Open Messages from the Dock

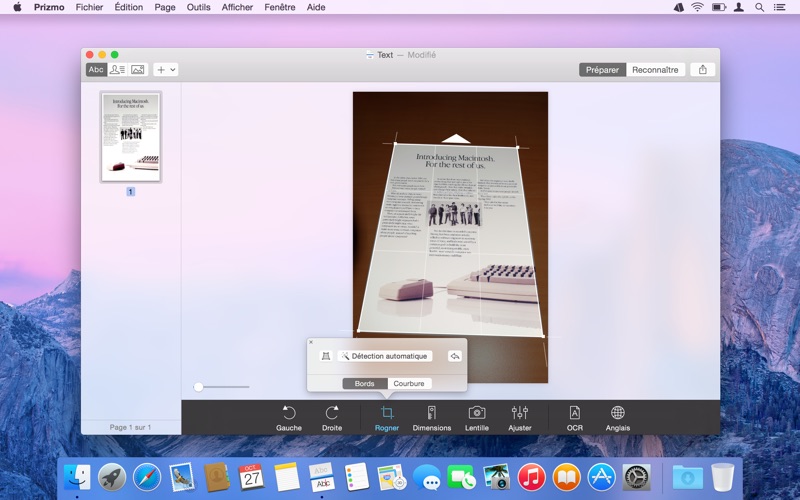(x=427, y=478)
